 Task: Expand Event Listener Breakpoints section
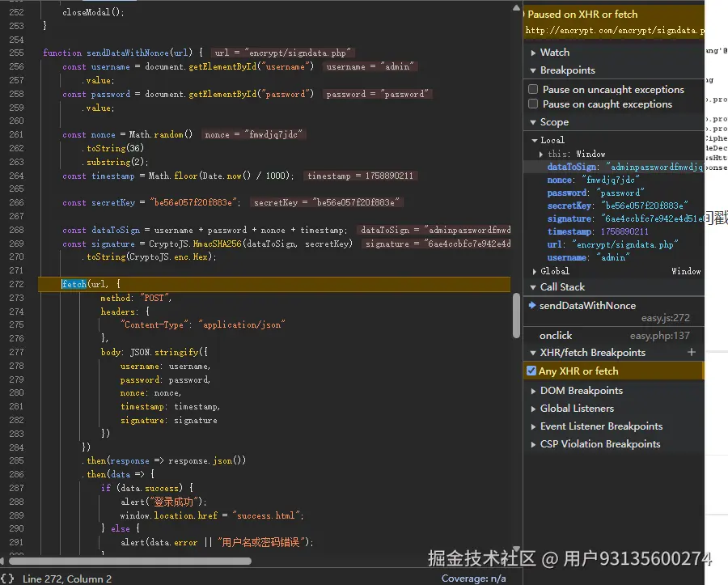[533, 426]
